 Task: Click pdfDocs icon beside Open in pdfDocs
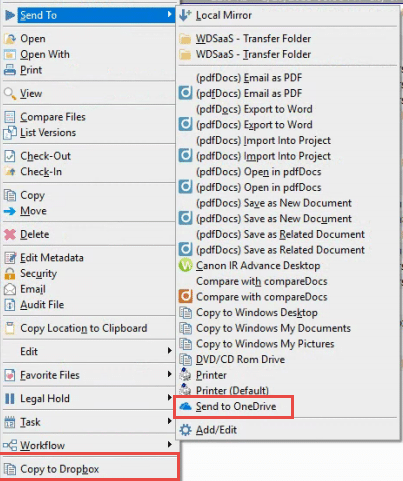[x=185, y=187]
